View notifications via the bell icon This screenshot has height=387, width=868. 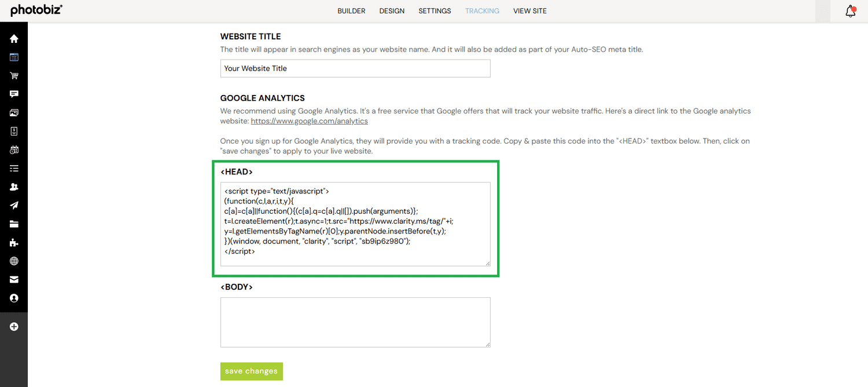click(850, 11)
